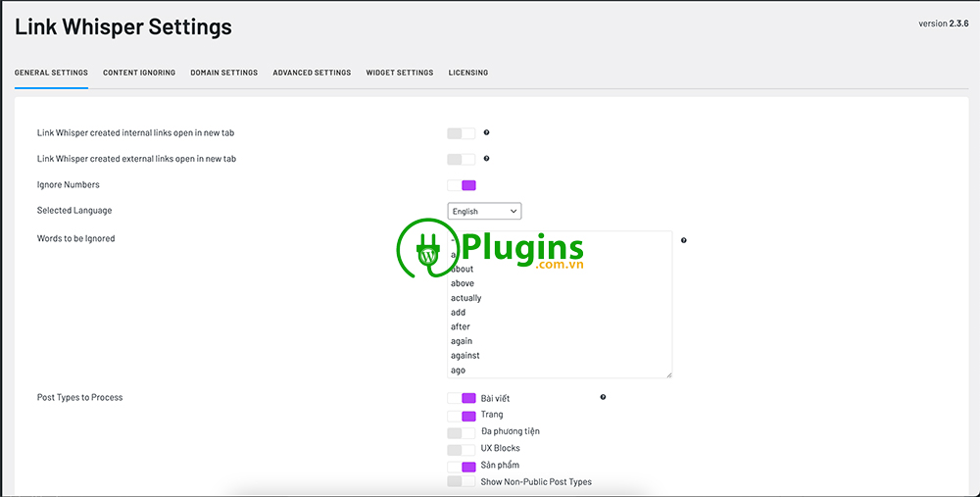Turn on UX Blocks post type
The width and height of the screenshot is (980, 497).
tap(461, 449)
